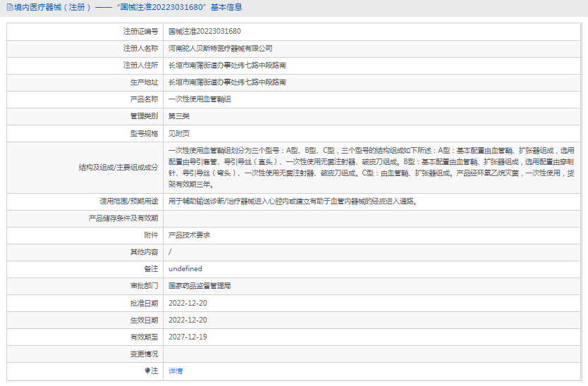588x386 pixels.
Task: Click the 附件 label
Action: point(151,235)
